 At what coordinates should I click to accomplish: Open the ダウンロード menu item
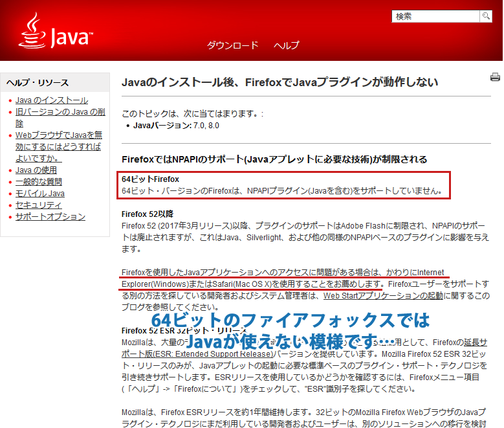tap(232, 45)
